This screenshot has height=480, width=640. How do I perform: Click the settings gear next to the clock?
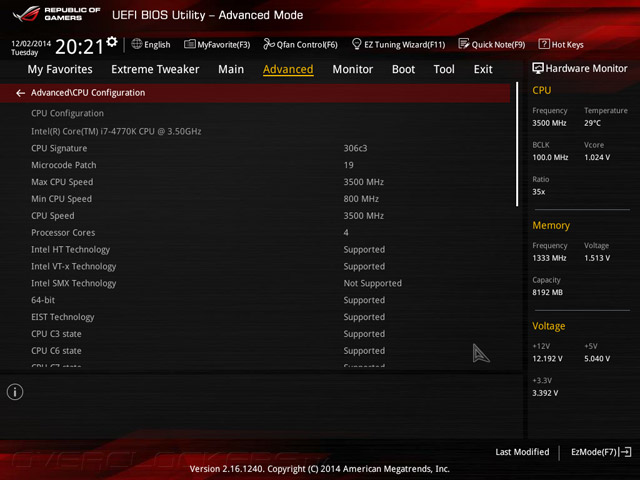click(112, 42)
